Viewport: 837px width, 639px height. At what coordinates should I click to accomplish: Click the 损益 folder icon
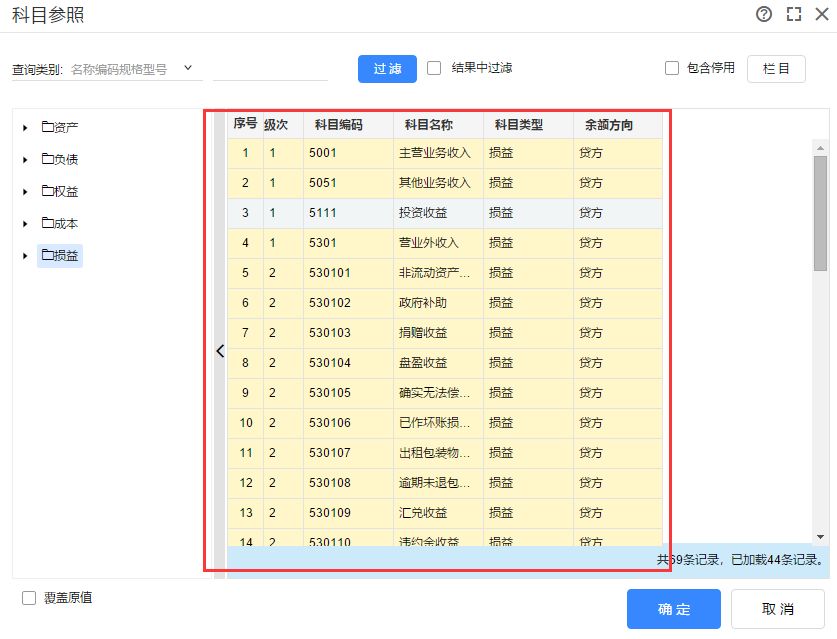pyautogui.click(x=48, y=255)
